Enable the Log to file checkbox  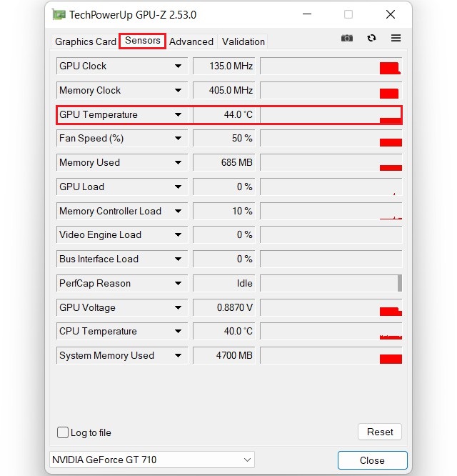coord(63,432)
